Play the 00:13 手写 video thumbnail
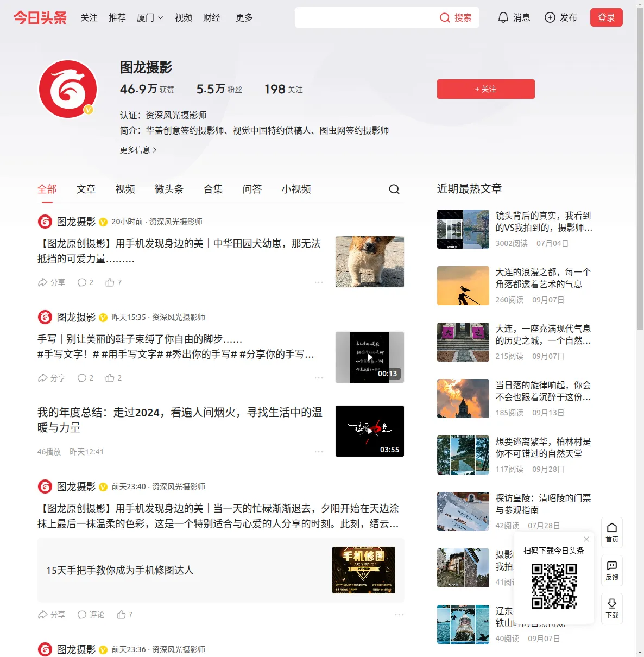Screen dimensions: 644x657 coord(370,357)
